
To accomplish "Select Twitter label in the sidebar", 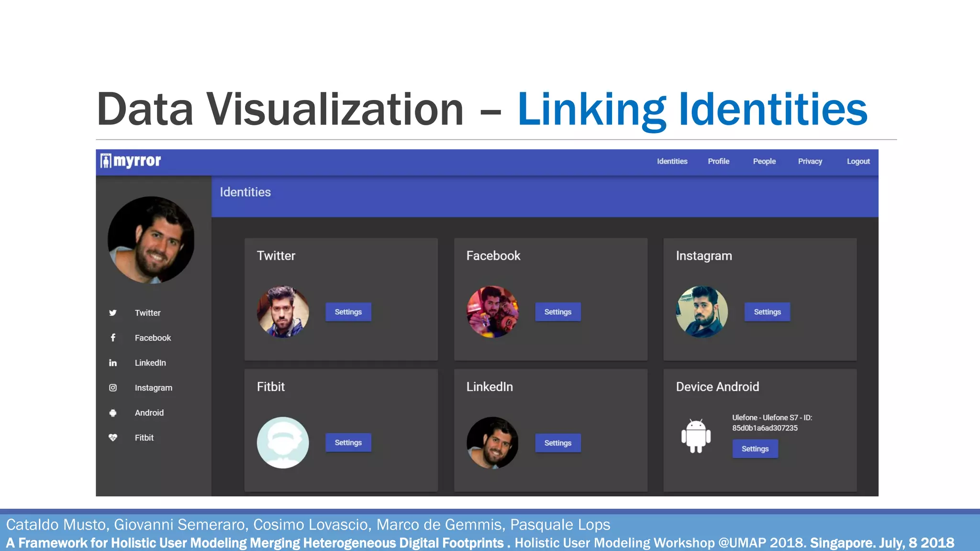I will (147, 313).
